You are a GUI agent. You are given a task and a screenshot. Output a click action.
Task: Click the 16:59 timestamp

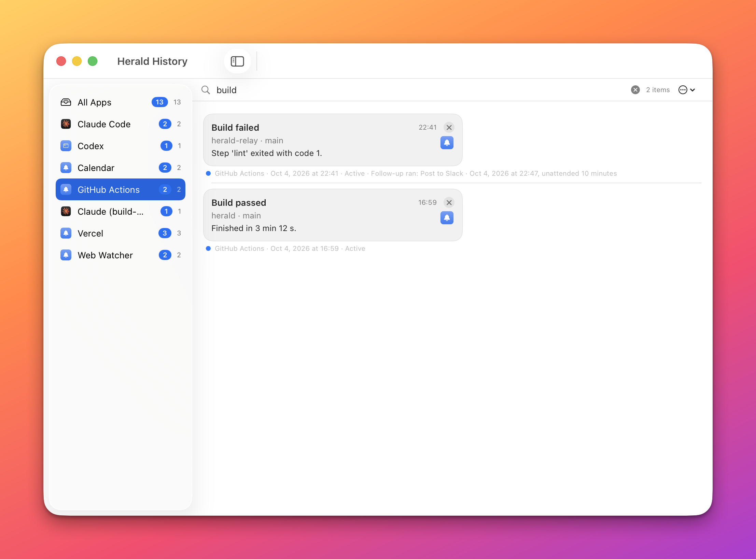pyautogui.click(x=428, y=202)
